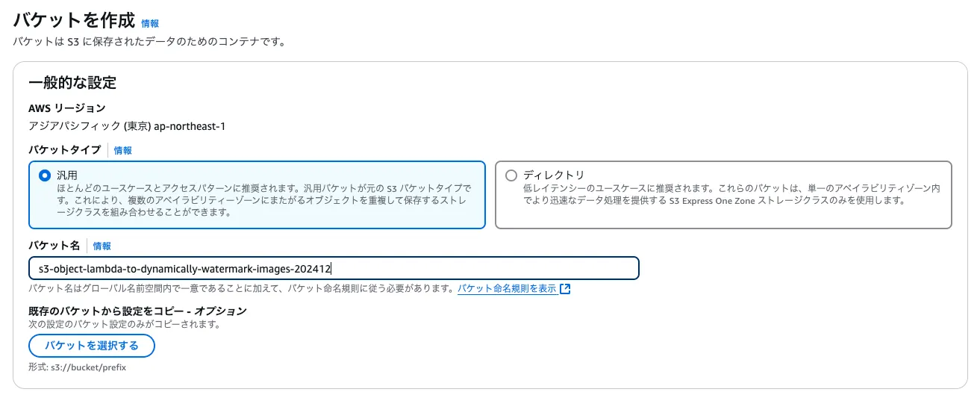Click the バケットを作成 page heading
Image resolution: width=980 pixels, height=398 pixels.
tap(74, 20)
